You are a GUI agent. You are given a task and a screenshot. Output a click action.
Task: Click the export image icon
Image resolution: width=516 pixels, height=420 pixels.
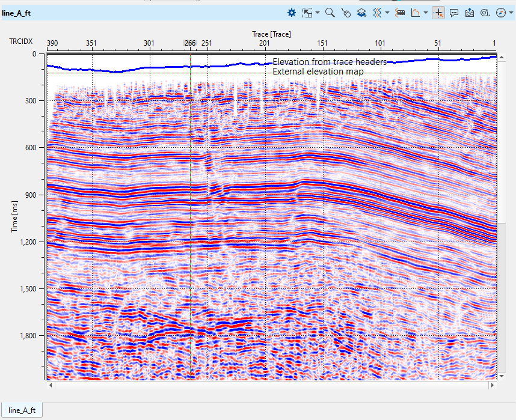pos(470,13)
